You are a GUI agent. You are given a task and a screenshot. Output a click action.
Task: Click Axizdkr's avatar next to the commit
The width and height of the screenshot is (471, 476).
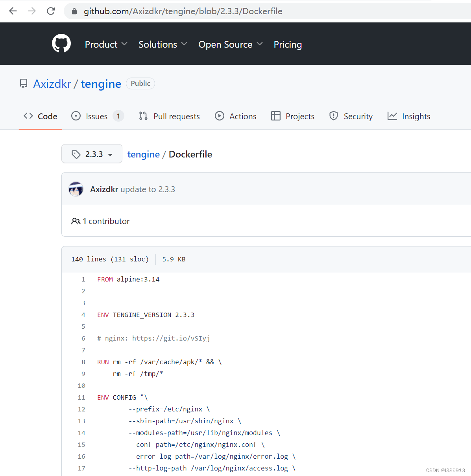pyautogui.click(x=76, y=189)
